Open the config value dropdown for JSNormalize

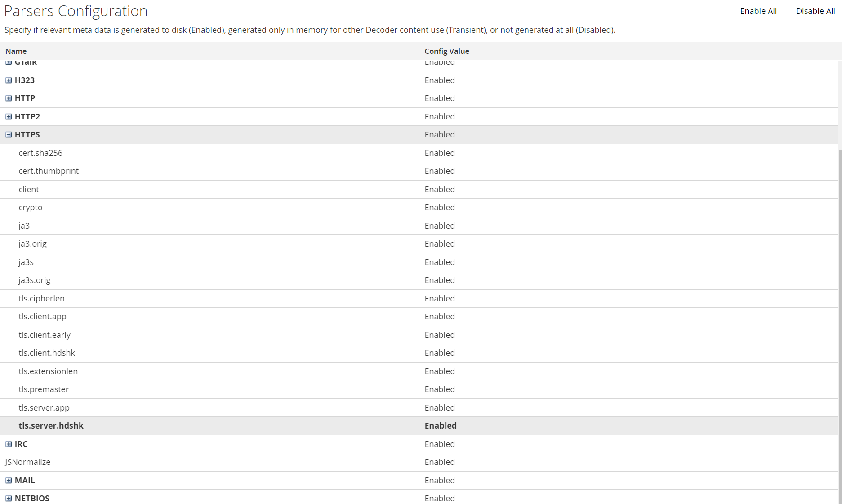440,462
